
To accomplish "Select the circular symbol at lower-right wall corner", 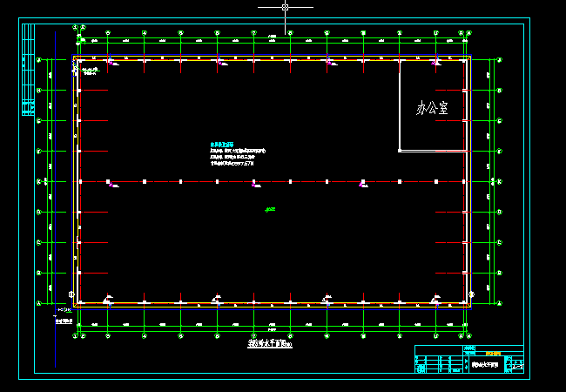I will click(x=471, y=294).
